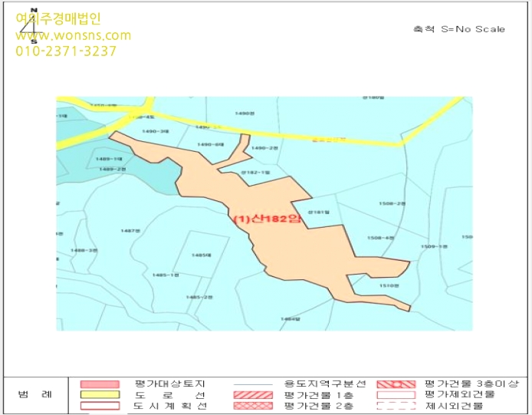
Task: Click the 축척 S=No Scale text
Action: coord(458,29)
